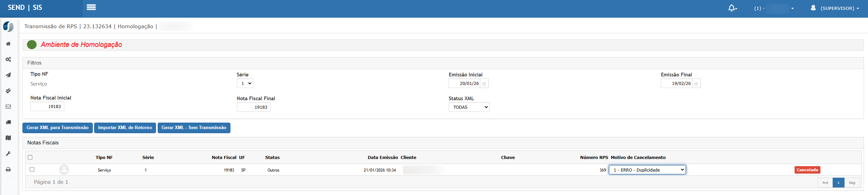
Task: Open the gears settings icon in sidebar
Action: 8,59
